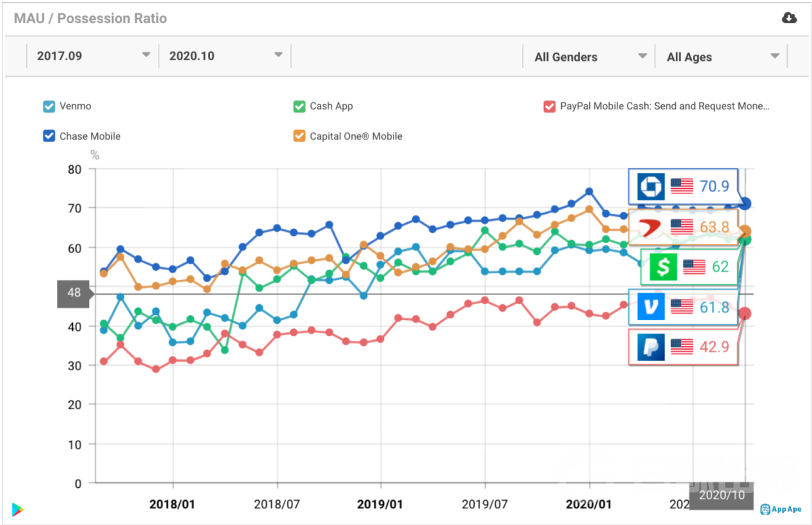Viewport: 812px width, 525px height.
Task: Click the MAU / Possession Ratio title
Action: click(x=91, y=19)
